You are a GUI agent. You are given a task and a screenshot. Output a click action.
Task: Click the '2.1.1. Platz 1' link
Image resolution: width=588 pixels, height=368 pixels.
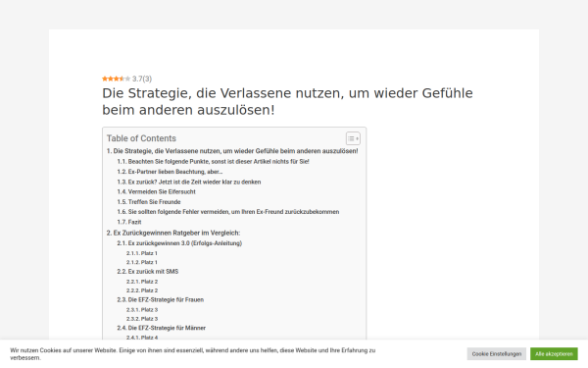142,253
